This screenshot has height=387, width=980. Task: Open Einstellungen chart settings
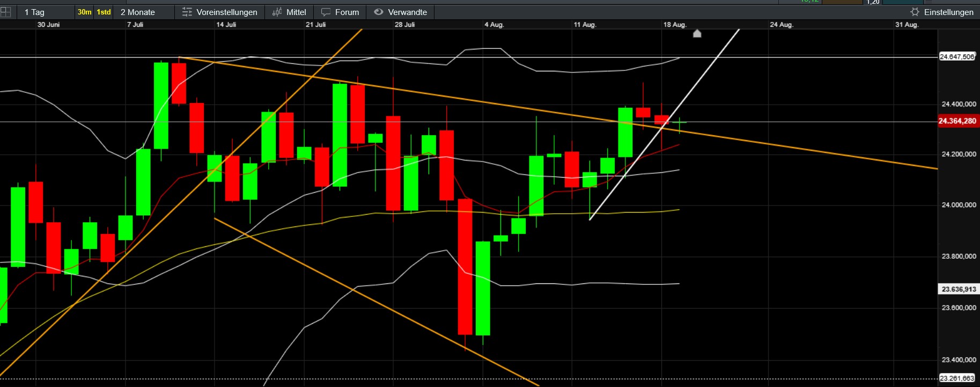point(942,12)
